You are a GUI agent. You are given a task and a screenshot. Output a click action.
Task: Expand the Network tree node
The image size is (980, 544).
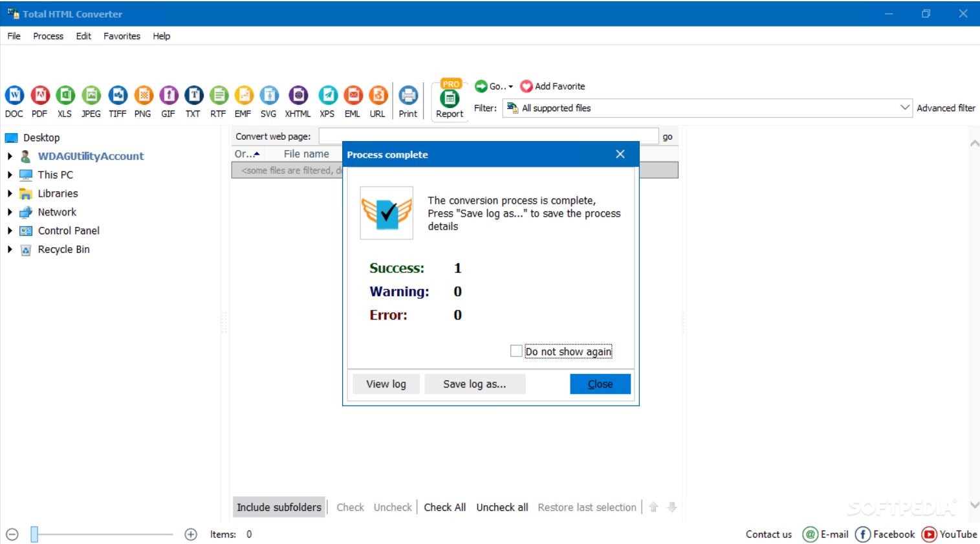tap(10, 212)
